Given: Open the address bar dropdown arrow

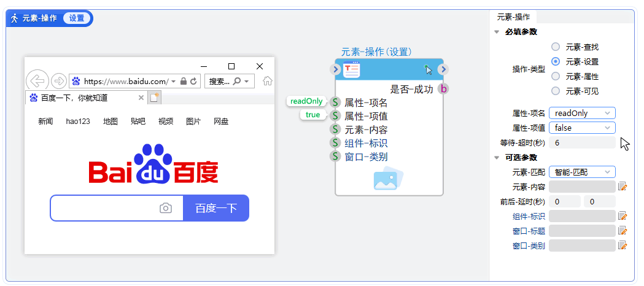Looking at the screenshot, I should [174, 82].
